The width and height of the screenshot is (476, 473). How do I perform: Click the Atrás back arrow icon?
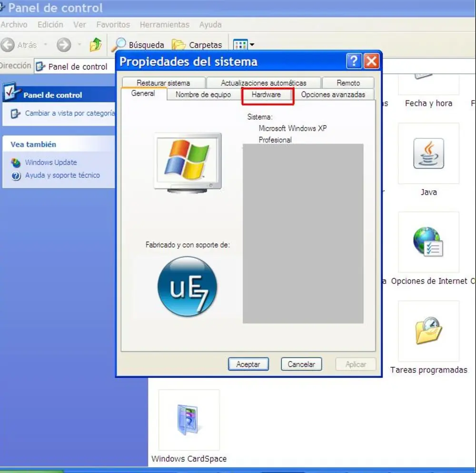coord(8,45)
